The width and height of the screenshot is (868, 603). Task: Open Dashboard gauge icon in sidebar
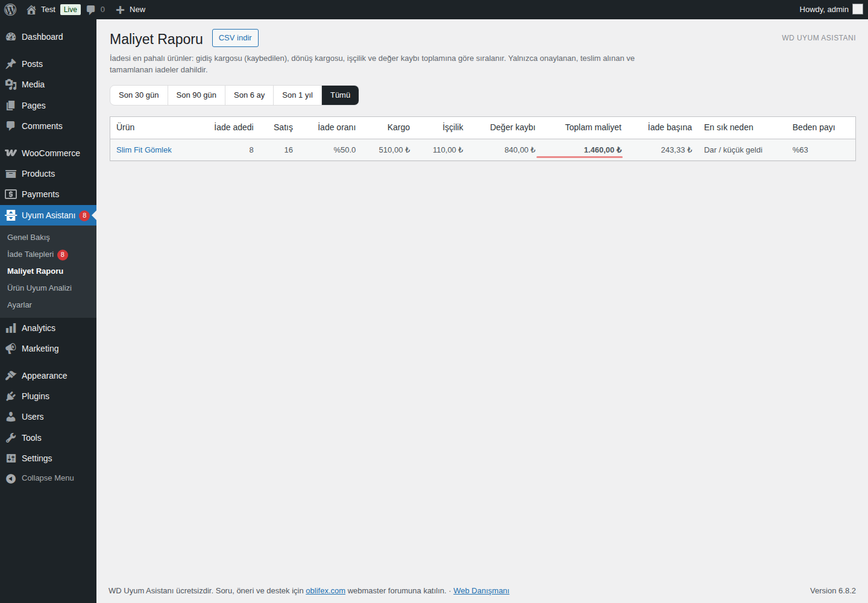pyautogui.click(x=11, y=37)
